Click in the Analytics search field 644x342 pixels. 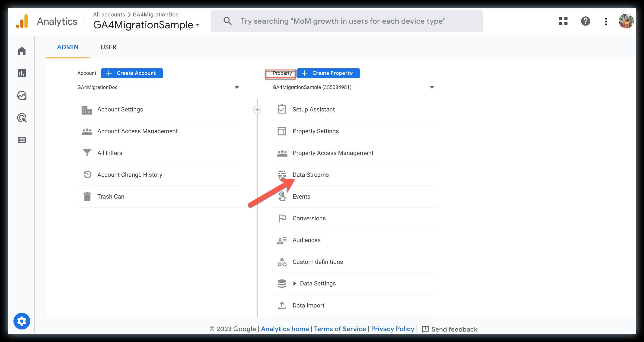pyautogui.click(x=347, y=21)
